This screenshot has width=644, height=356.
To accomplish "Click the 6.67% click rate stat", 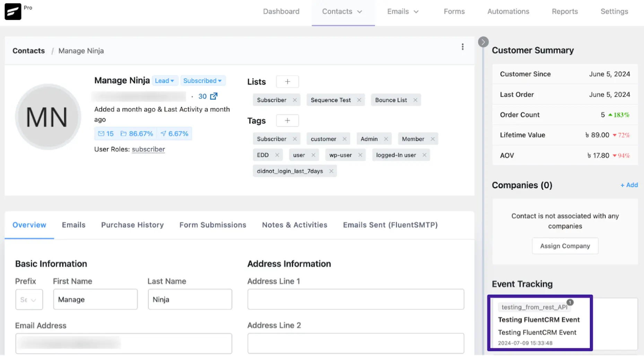I will 174,134.
